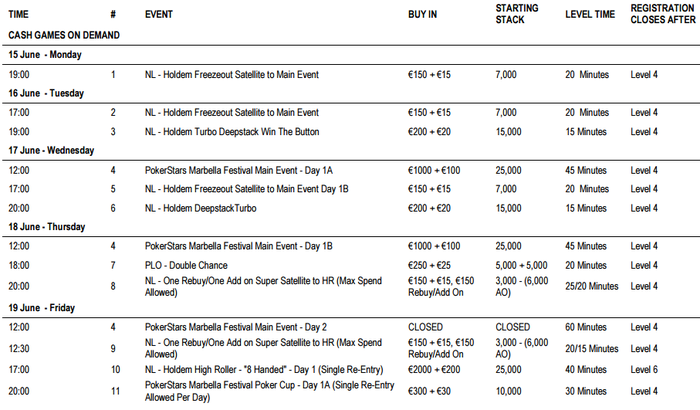This screenshot has height=410, width=700.
Task: Click the TIME column header
Action: (x=21, y=16)
